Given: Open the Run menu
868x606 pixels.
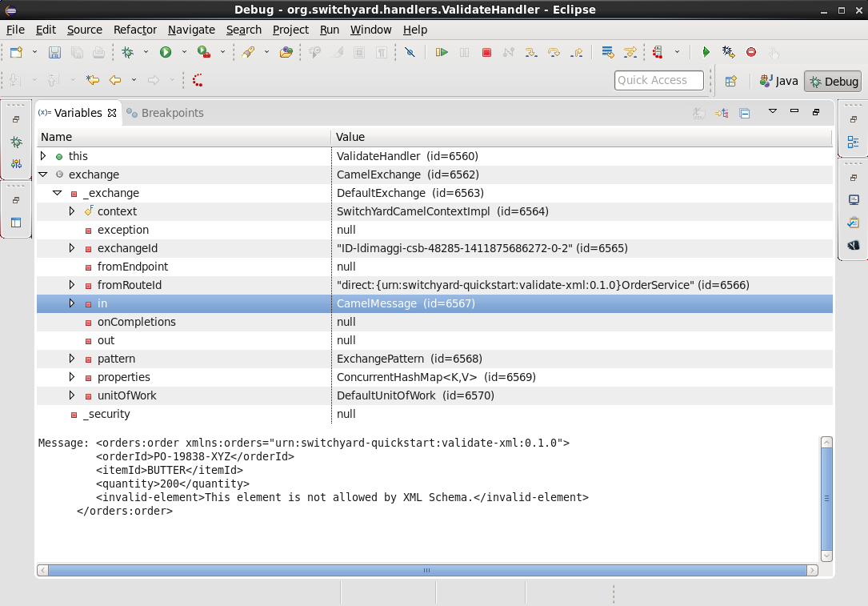Looking at the screenshot, I should [x=330, y=30].
